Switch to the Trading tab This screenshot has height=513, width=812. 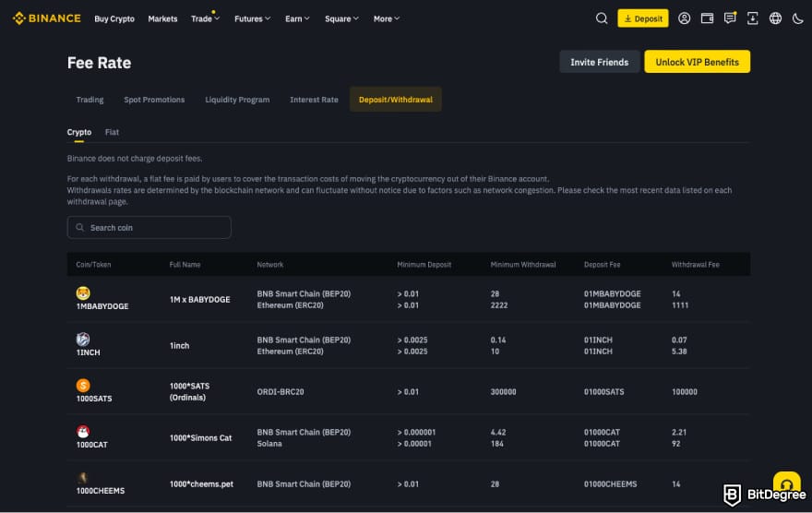coord(90,100)
